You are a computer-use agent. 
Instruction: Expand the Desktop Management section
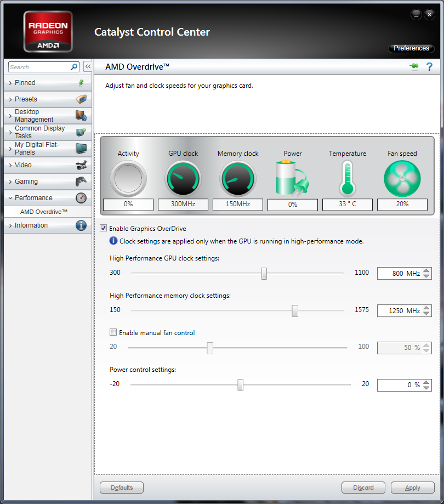(x=10, y=116)
